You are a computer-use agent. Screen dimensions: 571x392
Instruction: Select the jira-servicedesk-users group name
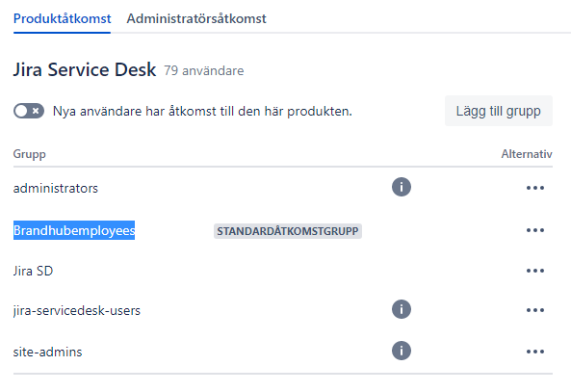click(76, 311)
